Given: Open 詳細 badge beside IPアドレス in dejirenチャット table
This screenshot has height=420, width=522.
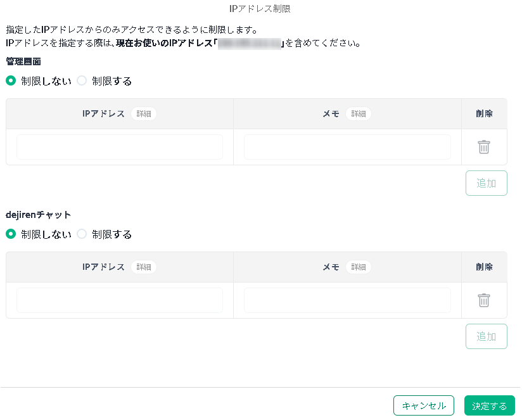Looking at the screenshot, I should (144, 267).
